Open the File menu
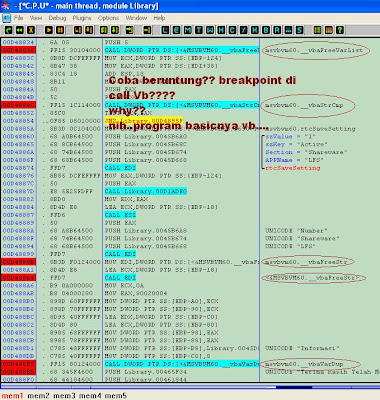This screenshot has height=400, width=380. tap(18, 18)
